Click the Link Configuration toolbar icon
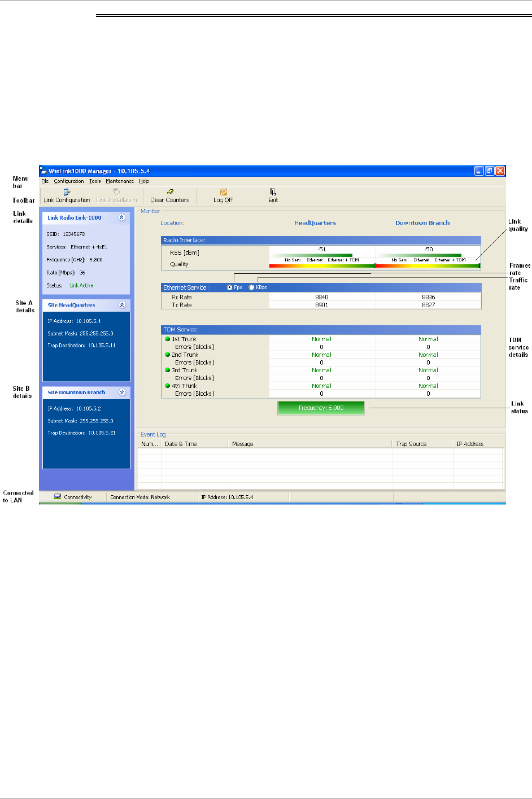This screenshot has width=532, height=799. click(67, 192)
